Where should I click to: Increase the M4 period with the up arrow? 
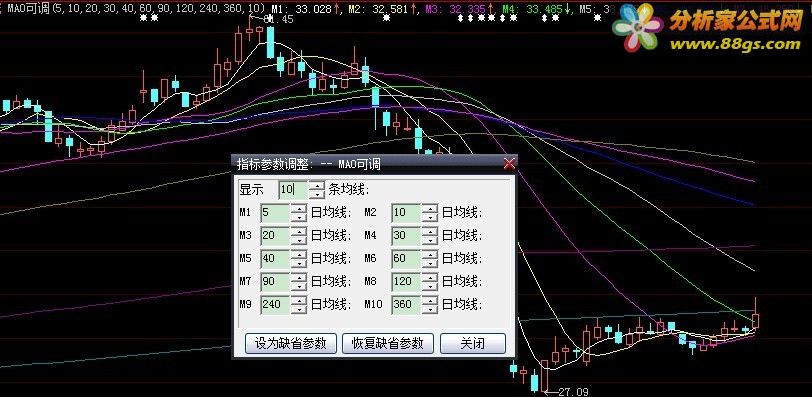pos(430,231)
